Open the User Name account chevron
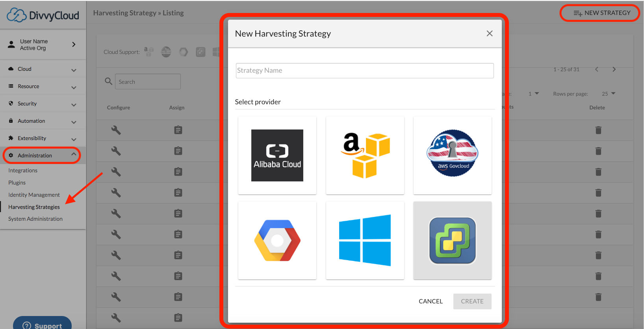The height and width of the screenshot is (329, 644). (74, 44)
